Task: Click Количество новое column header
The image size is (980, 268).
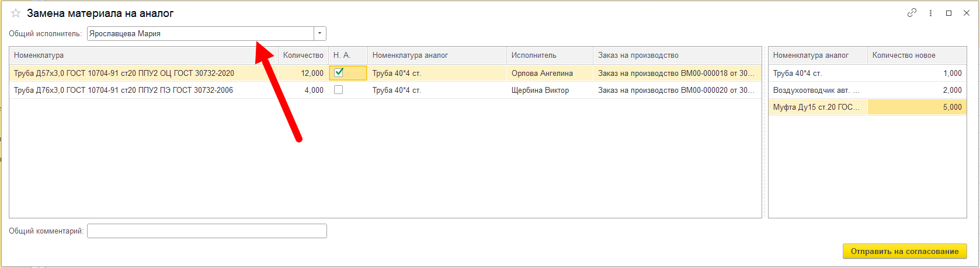Action: pos(917,55)
